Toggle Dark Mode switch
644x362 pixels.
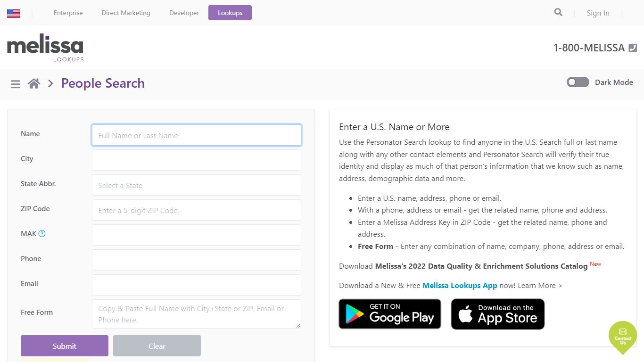pos(578,82)
